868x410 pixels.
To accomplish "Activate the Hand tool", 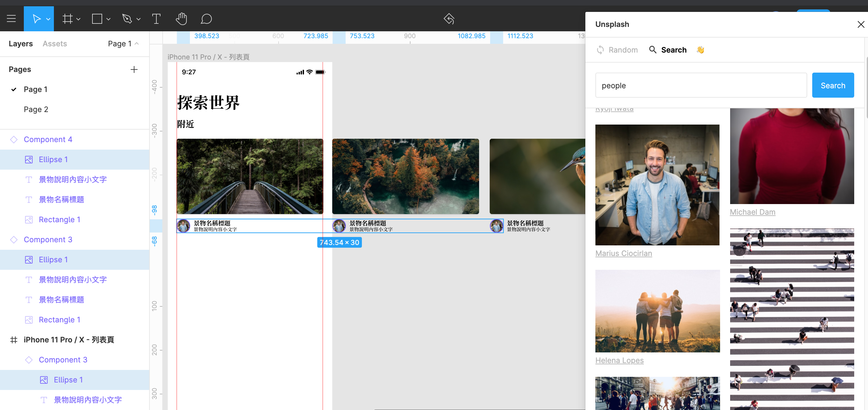I will [x=181, y=19].
